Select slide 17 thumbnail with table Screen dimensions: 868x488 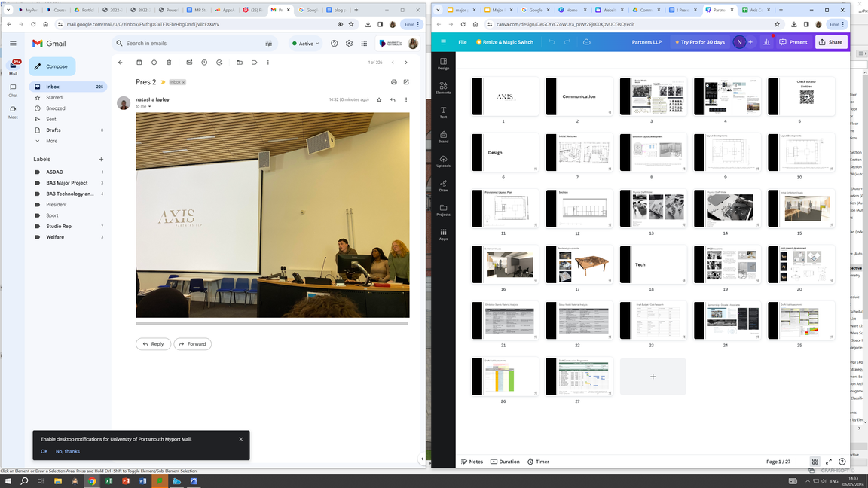579,264
